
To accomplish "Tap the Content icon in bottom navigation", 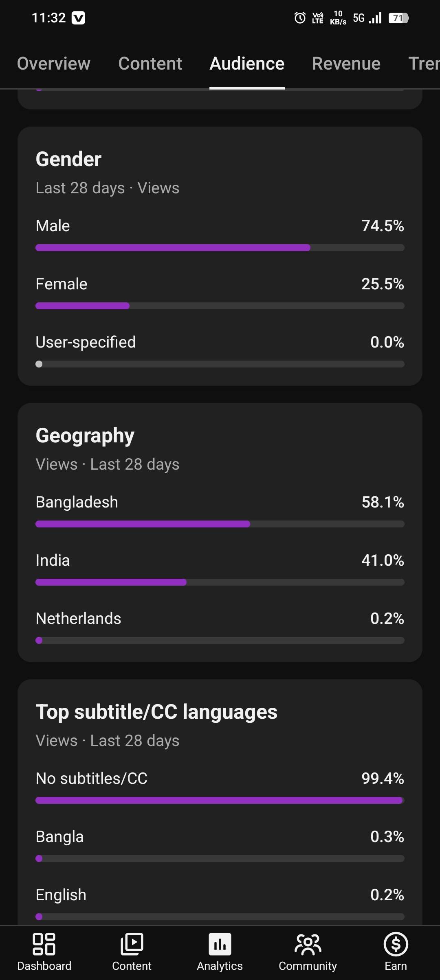I will pyautogui.click(x=132, y=944).
